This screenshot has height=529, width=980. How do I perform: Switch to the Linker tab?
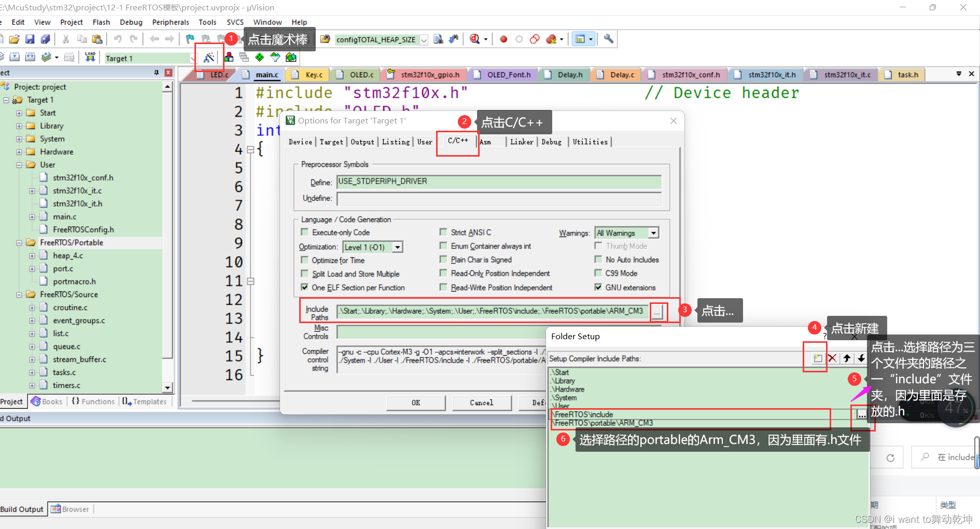(x=522, y=142)
